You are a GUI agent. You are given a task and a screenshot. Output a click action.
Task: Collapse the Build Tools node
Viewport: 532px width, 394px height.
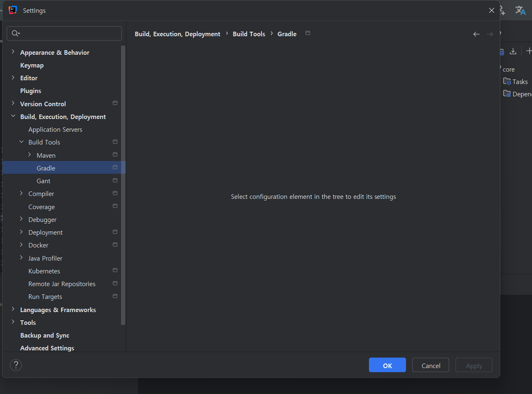(x=21, y=142)
